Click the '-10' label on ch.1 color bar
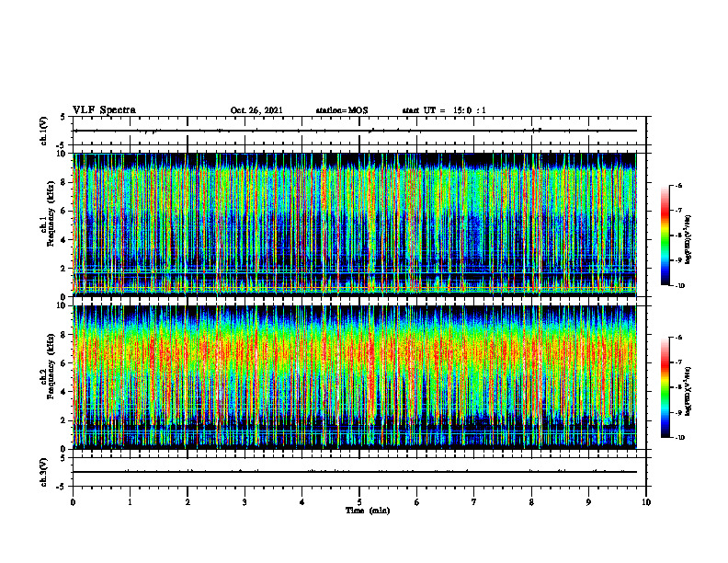 coord(679,286)
